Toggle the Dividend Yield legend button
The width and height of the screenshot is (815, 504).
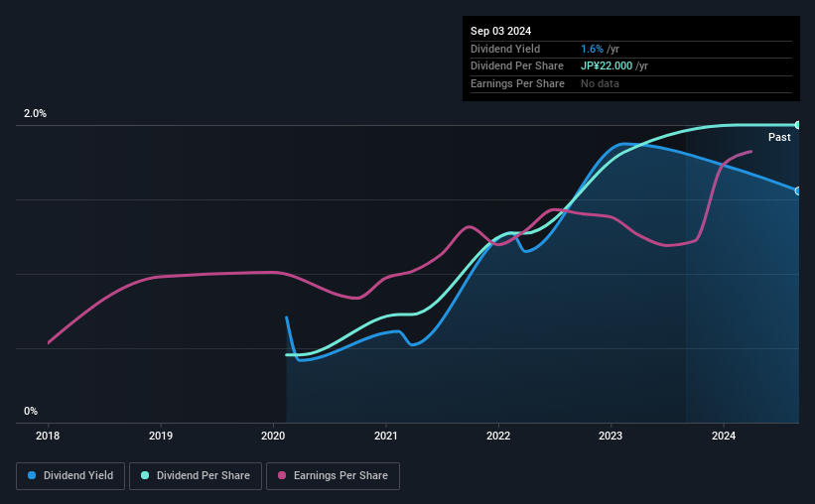70,476
